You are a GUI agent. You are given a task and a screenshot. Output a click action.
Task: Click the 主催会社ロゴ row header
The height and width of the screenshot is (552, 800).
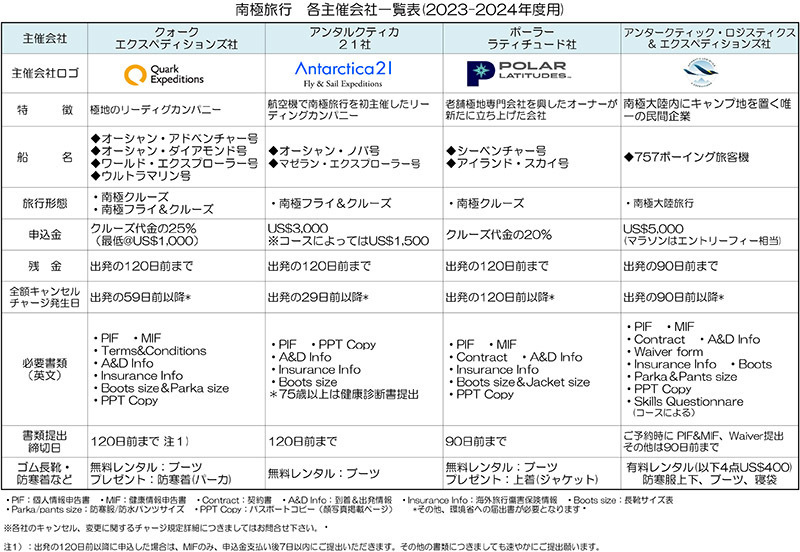(44, 74)
